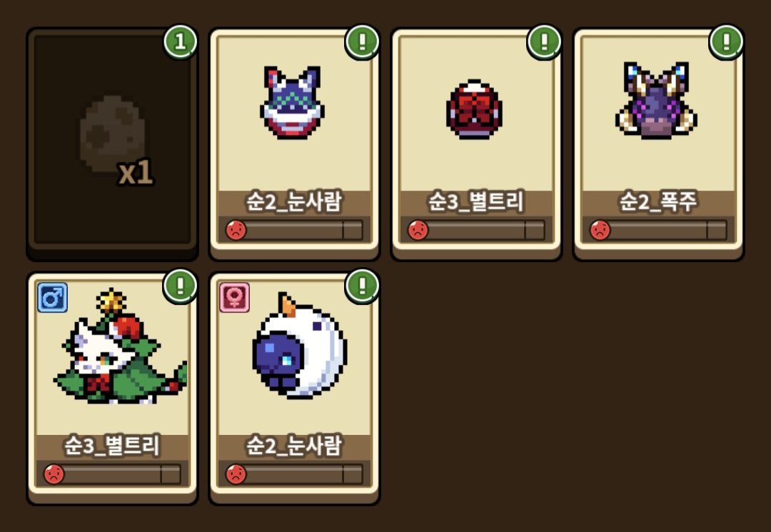
Task: Click the x1 count on dark card
Action: [x=136, y=173]
